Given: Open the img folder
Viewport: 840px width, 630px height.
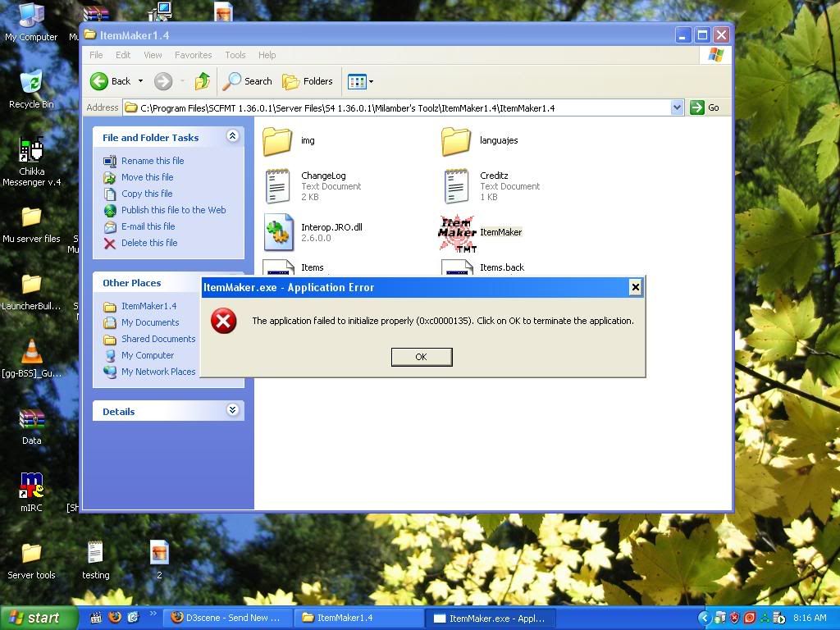Looking at the screenshot, I should click(x=278, y=141).
